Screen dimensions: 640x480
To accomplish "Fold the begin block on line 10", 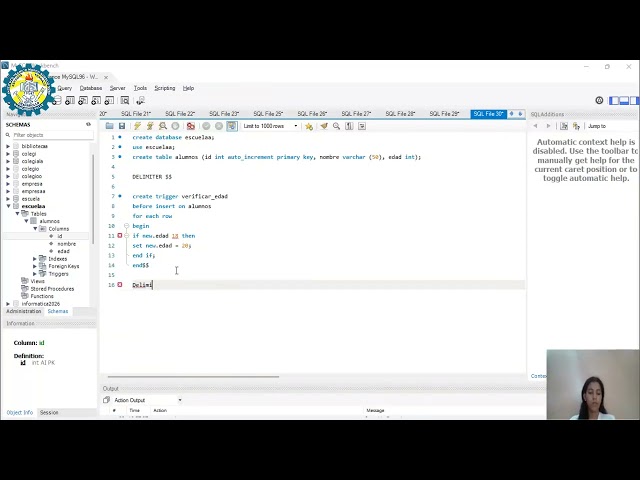I will click(x=127, y=226).
